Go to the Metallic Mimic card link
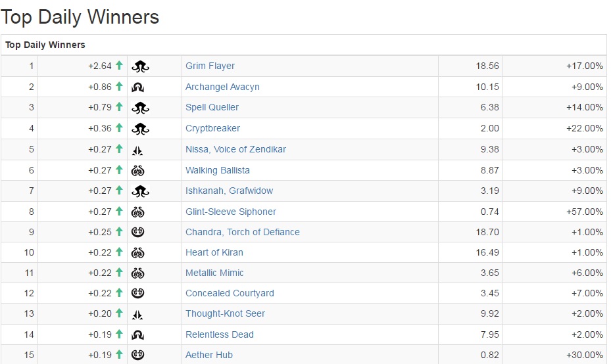This screenshot has width=613, height=364. point(214,273)
